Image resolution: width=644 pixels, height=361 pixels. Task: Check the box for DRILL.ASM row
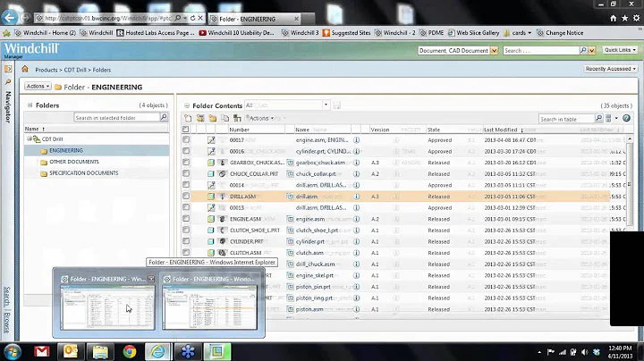pyautogui.click(x=186, y=196)
